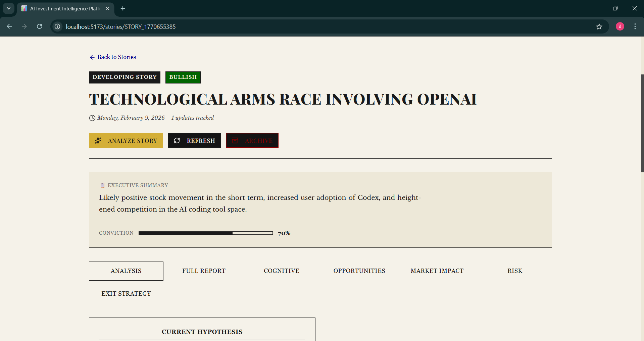Go back using browser back arrow

tap(9, 26)
